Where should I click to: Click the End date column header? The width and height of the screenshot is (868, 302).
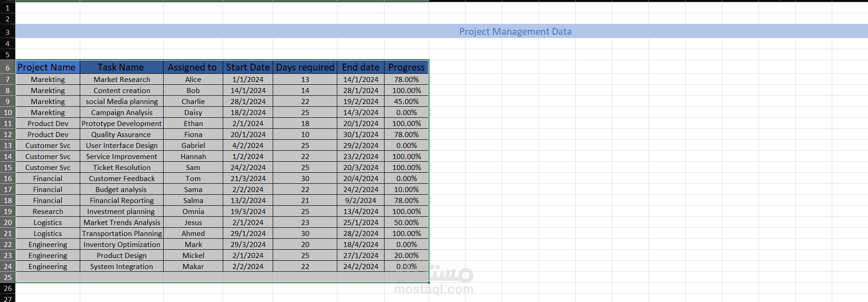(361, 67)
